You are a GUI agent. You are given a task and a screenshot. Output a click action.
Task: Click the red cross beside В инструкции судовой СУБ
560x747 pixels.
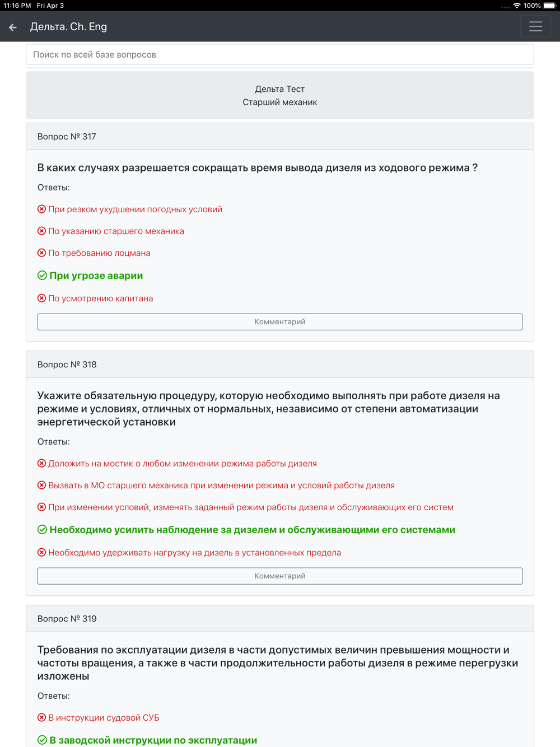tap(41, 718)
